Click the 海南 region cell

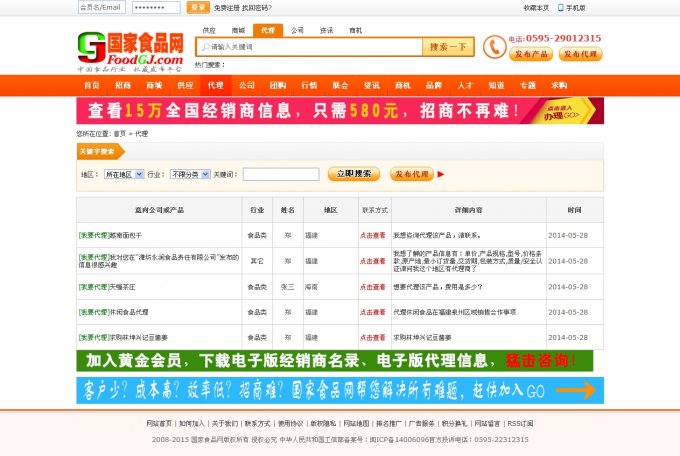tap(311, 287)
